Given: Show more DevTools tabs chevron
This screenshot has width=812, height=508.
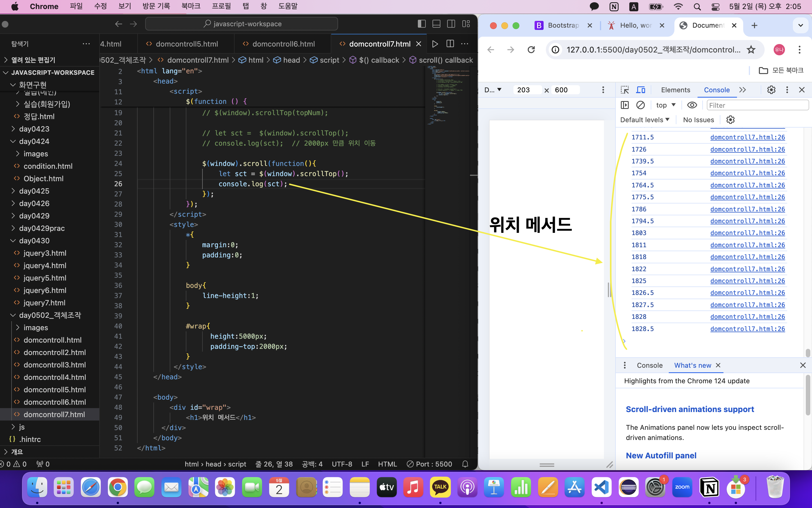Looking at the screenshot, I should [743, 90].
